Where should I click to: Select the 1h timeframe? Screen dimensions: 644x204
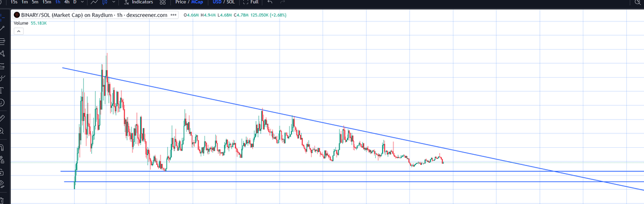[x=58, y=2]
